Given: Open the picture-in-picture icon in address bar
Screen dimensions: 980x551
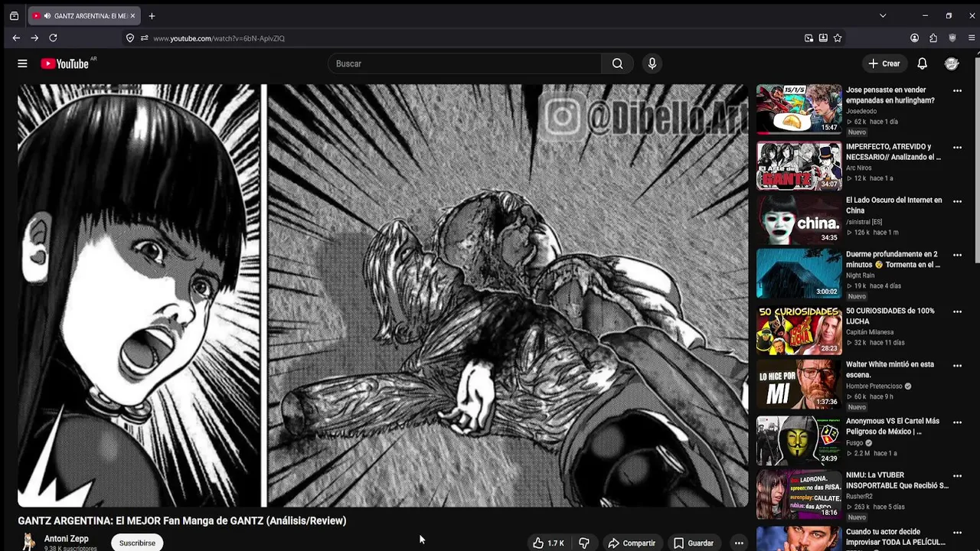Looking at the screenshot, I should (x=808, y=37).
